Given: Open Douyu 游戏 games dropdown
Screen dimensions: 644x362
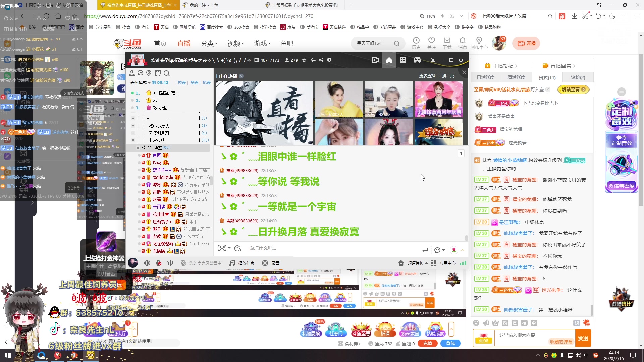Looking at the screenshot, I should tap(262, 43).
